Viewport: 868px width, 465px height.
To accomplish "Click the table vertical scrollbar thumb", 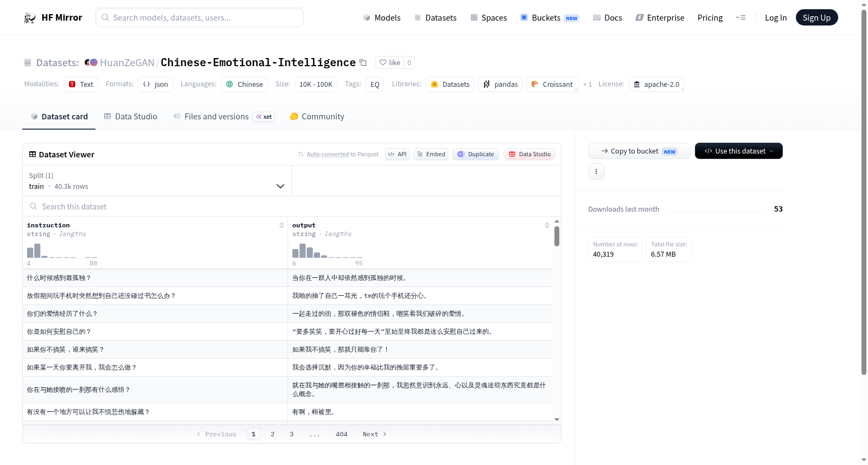I will [x=557, y=236].
